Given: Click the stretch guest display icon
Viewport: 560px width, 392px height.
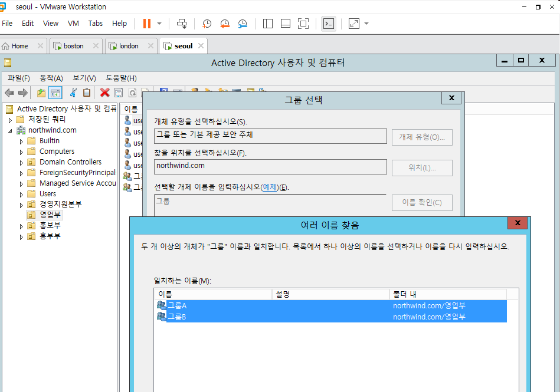Looking at the screenshot, I should click(353, 24).
